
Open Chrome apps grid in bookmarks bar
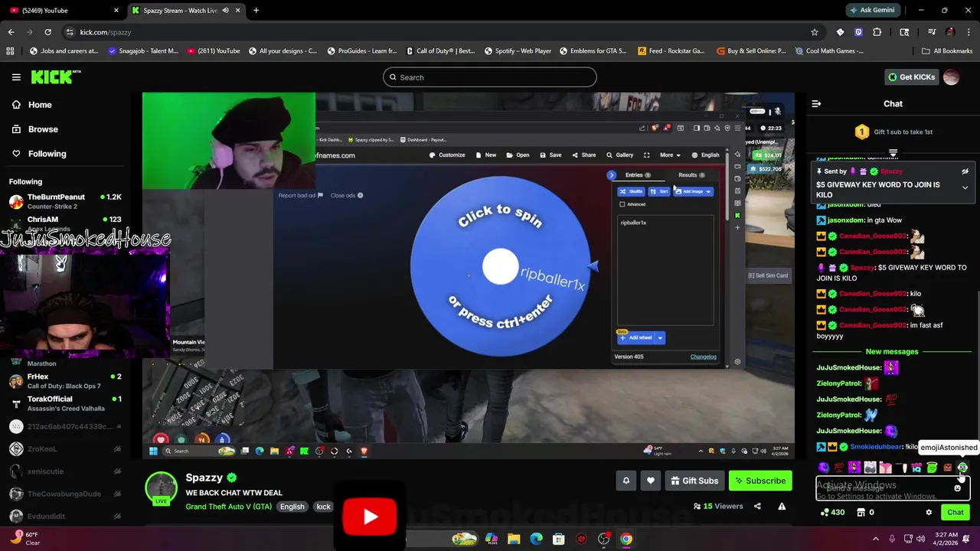pos(10,51)
